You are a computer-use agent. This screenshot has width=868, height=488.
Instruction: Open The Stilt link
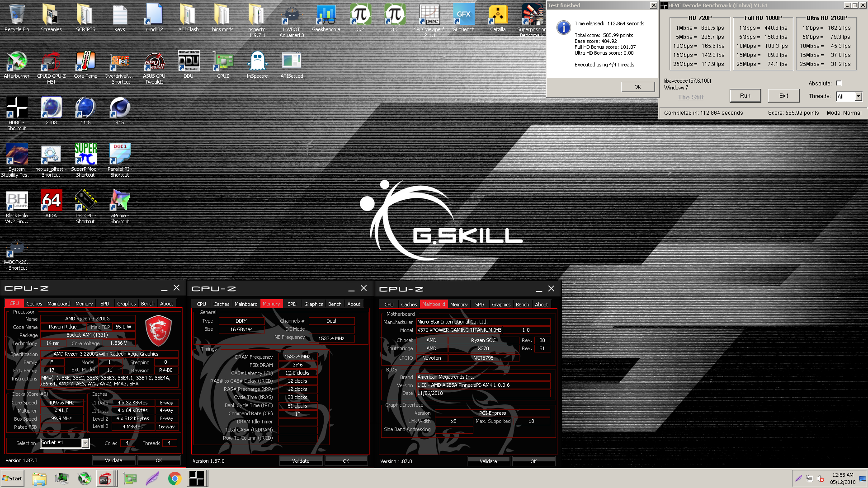[690, 97]
